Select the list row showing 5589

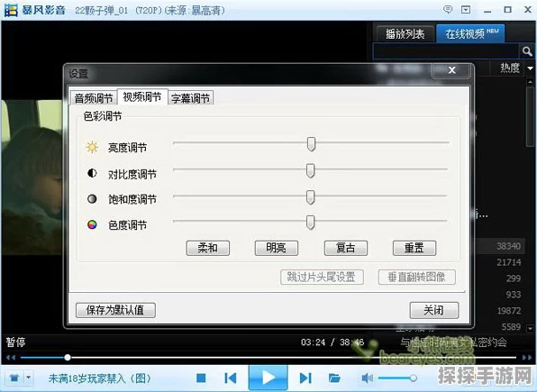500,326
